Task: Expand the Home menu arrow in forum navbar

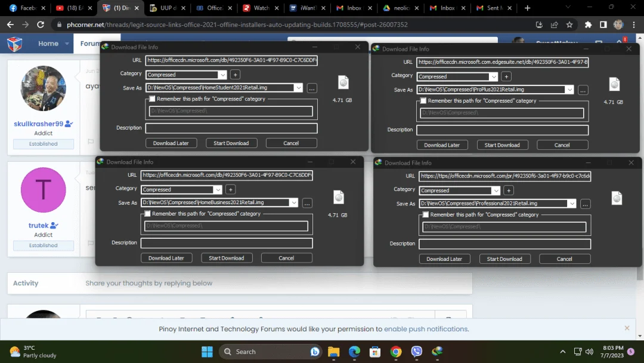Action: coord(67,44)
